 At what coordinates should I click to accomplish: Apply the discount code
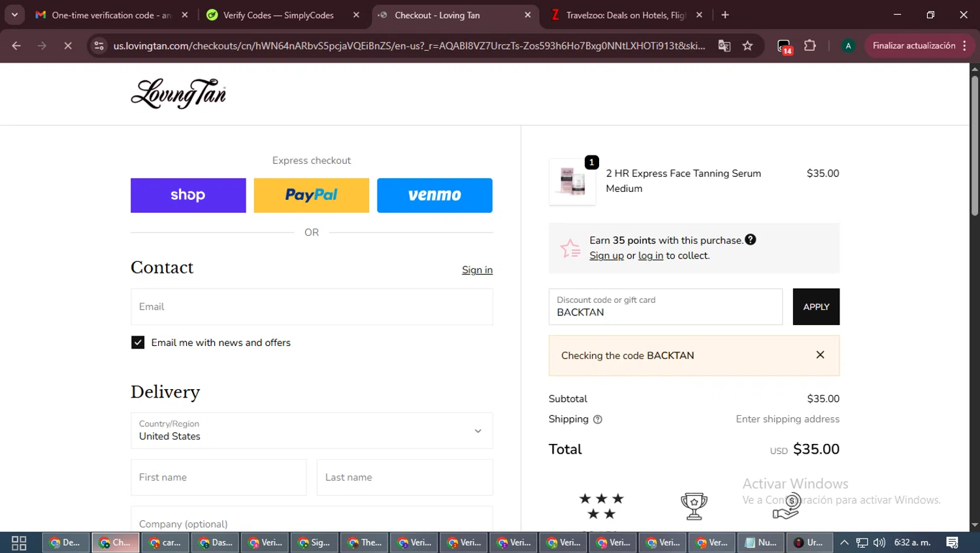point(816,307)
